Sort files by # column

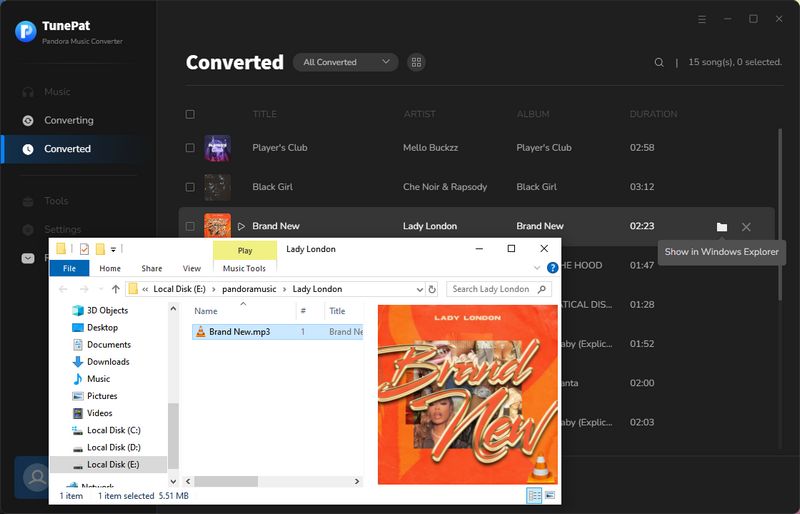point(303,311)
